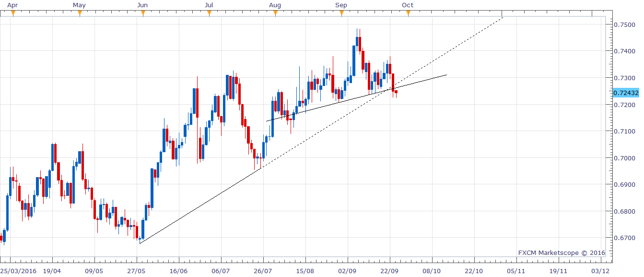644x277 pixels.
Task: Click the 19/04 date axis label
Action: 52,271
